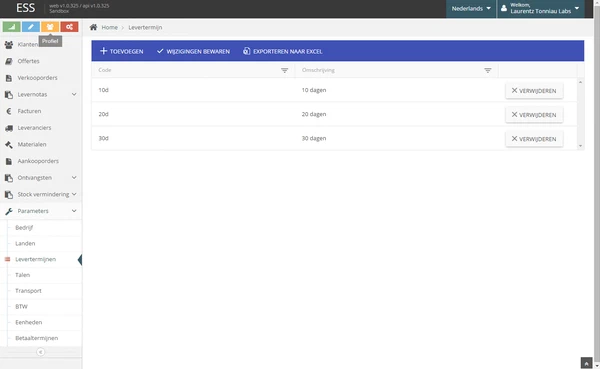Click the Facturen euro icon
Image resolution: width=600 pixels, height=369 pixels.
pyautogui.click(x=9, y=111)
